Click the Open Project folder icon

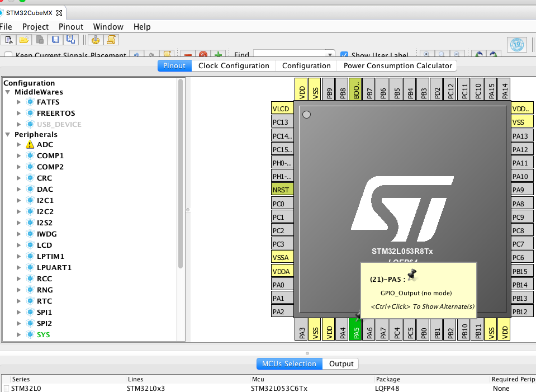coord(23,40)
